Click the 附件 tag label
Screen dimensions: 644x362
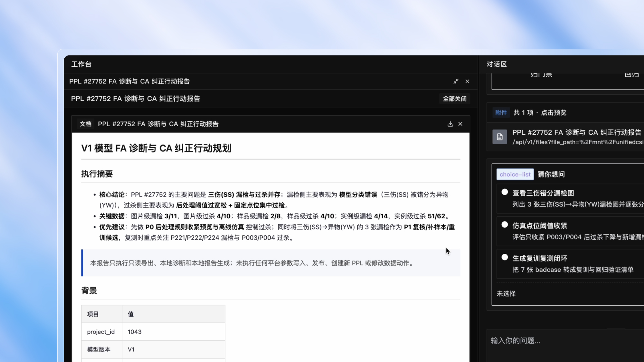(501, 112)
